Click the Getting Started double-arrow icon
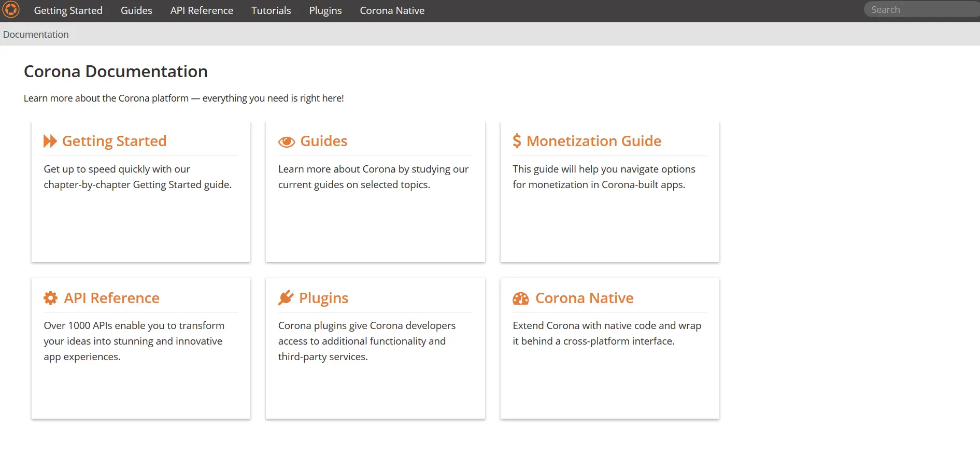This screenshot has height=457, width=980. [50, 141]
